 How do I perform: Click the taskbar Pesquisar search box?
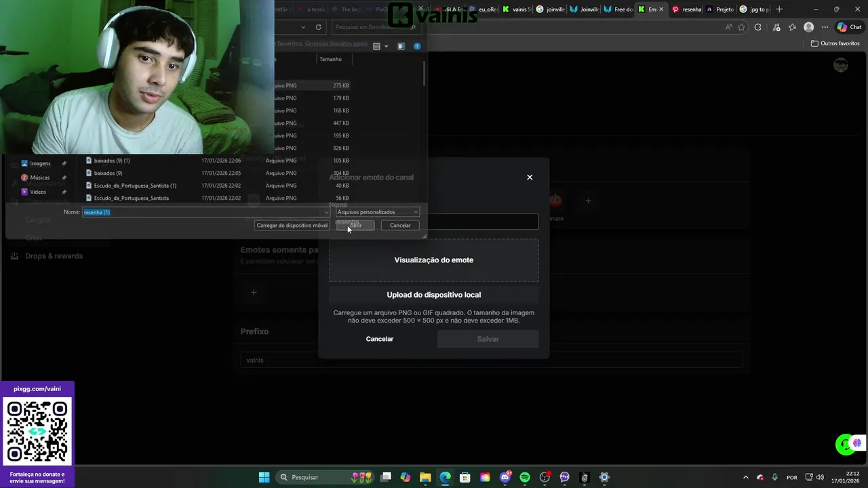tap(325, 477)
